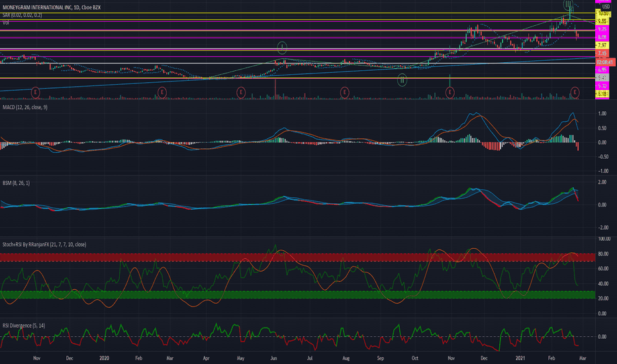
Task: Select the circled wave II label near late September
Action: (402, 80)
